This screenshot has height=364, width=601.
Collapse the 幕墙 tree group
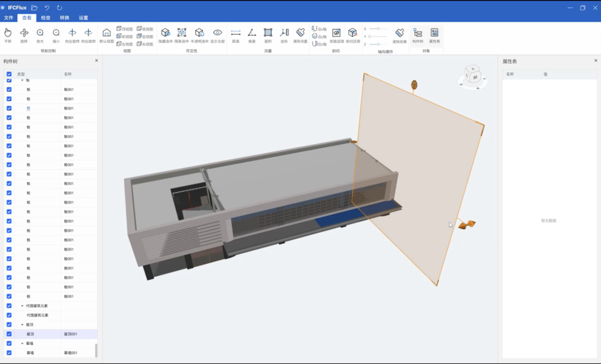(x=22, y=343)
